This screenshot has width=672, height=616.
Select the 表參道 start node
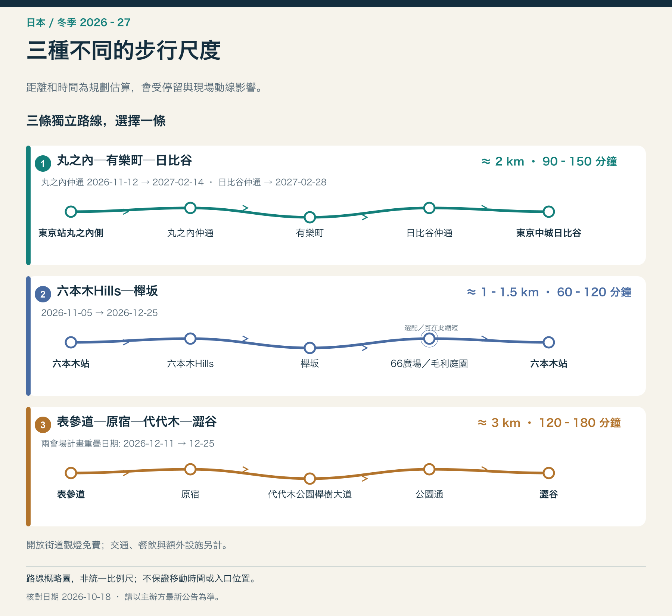click(71, 473)
